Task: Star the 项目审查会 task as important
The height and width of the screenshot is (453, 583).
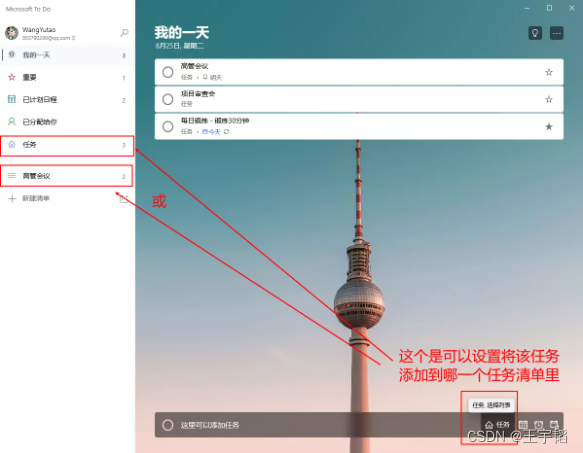Action: click(548, 99)
